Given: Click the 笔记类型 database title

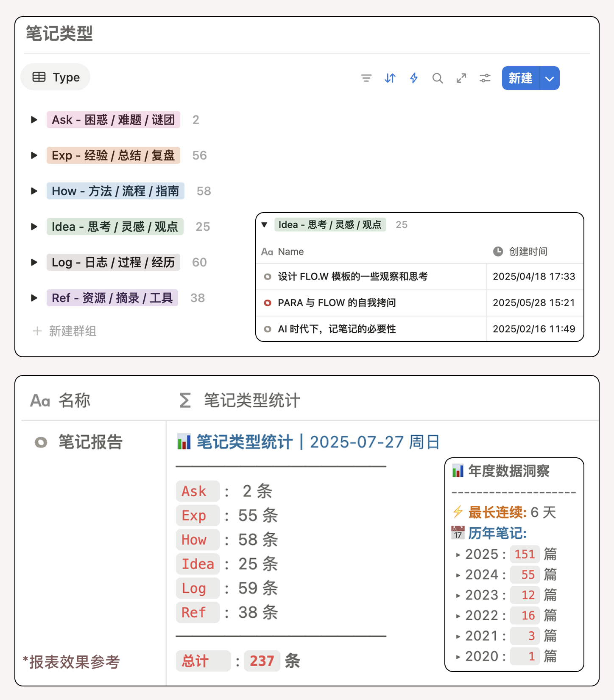Looking at the screenshot, I should (59, 34).
